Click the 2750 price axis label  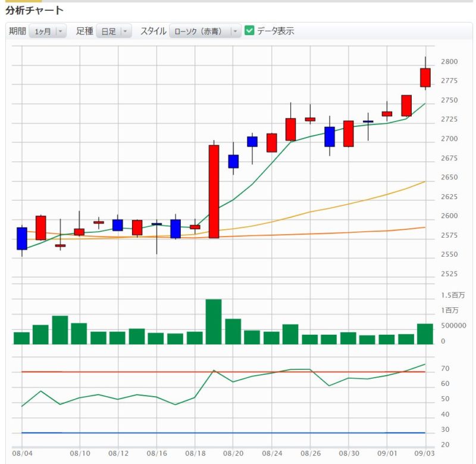449,100
